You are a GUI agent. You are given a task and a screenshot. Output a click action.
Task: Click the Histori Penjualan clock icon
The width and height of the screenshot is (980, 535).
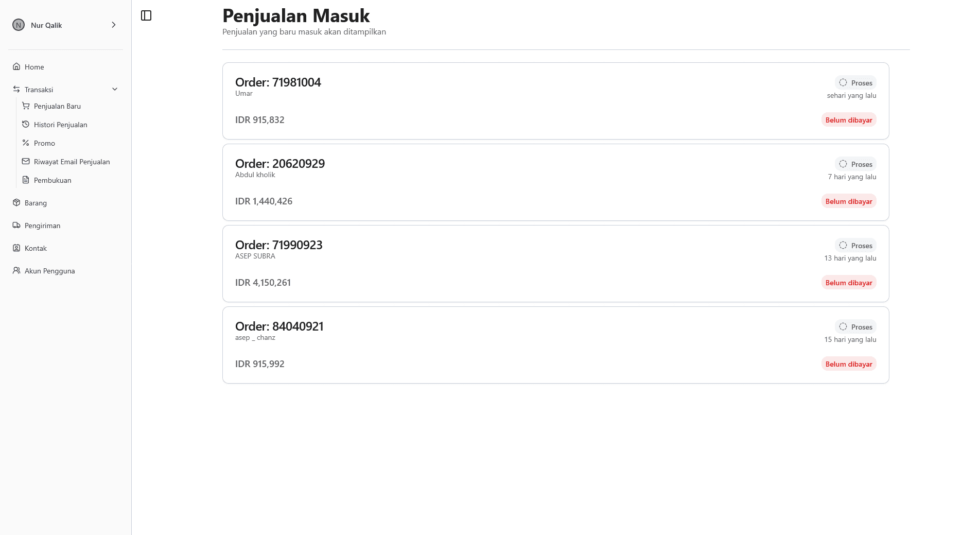click(x=26, y=124)
